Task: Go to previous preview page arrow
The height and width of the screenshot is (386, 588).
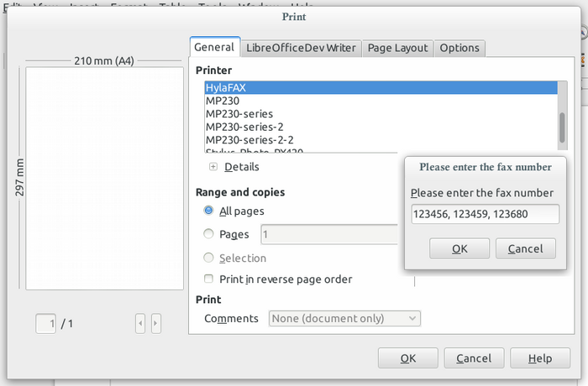Action: (140, 322)
